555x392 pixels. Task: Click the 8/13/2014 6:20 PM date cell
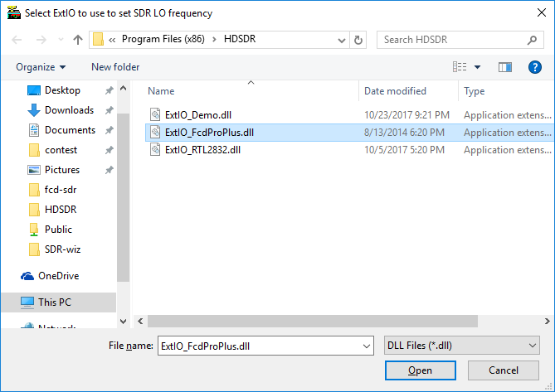coord(404,133)
